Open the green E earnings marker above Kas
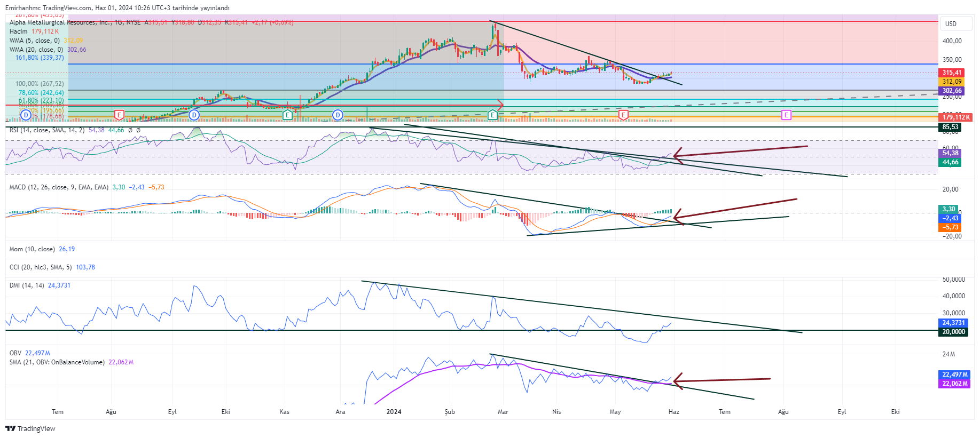The image size is (980, 438). [287, 115]
